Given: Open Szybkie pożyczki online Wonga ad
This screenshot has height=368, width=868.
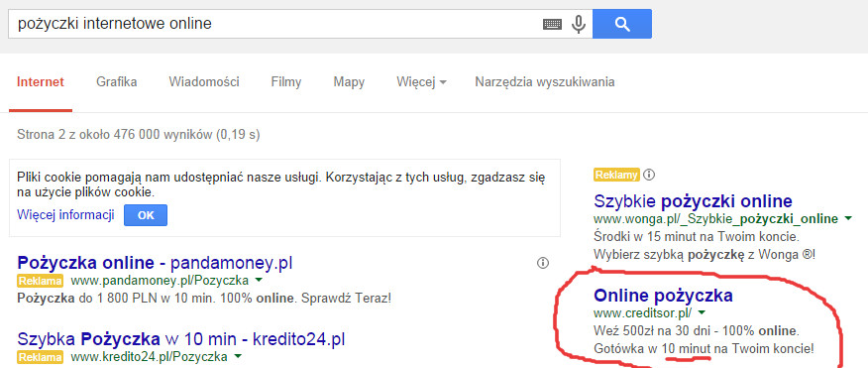Looking at the screenshot, I should pyautogui.click(x=693, y=200).
